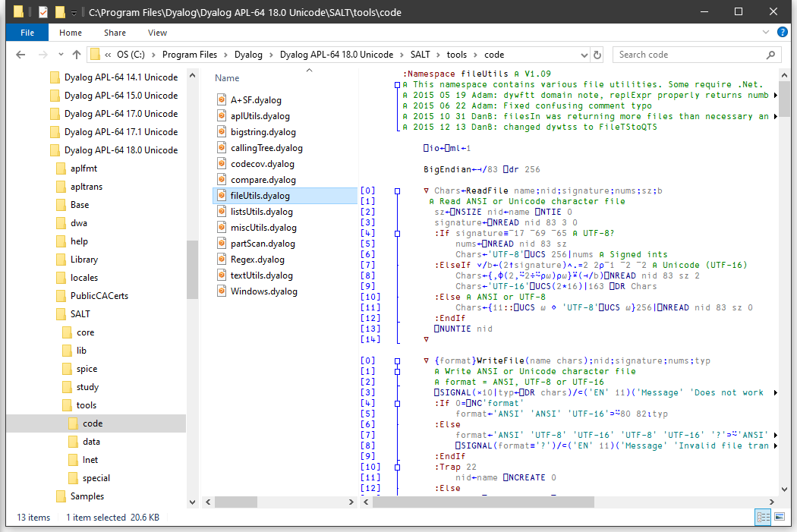Click the Back navigation arrow
The width and height of the screenshot is (797, 532).
[20, 55]
